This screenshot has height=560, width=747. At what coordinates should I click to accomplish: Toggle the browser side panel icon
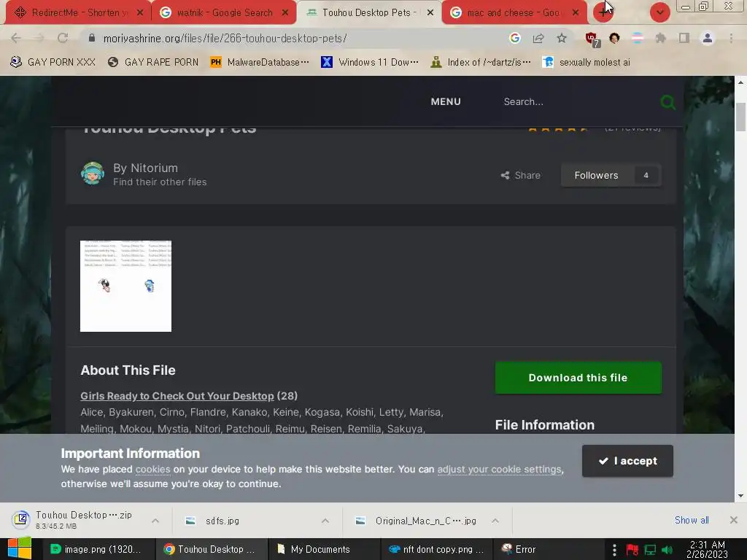(684, 38)
